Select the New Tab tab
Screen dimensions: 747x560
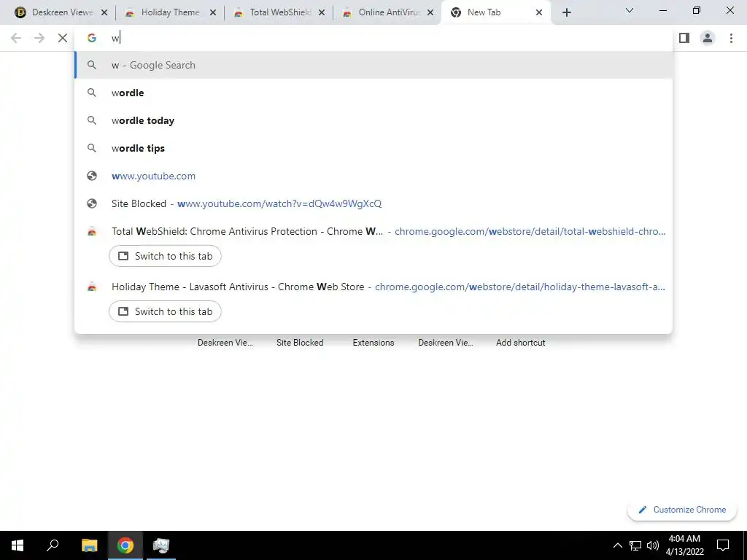[495, 12]
